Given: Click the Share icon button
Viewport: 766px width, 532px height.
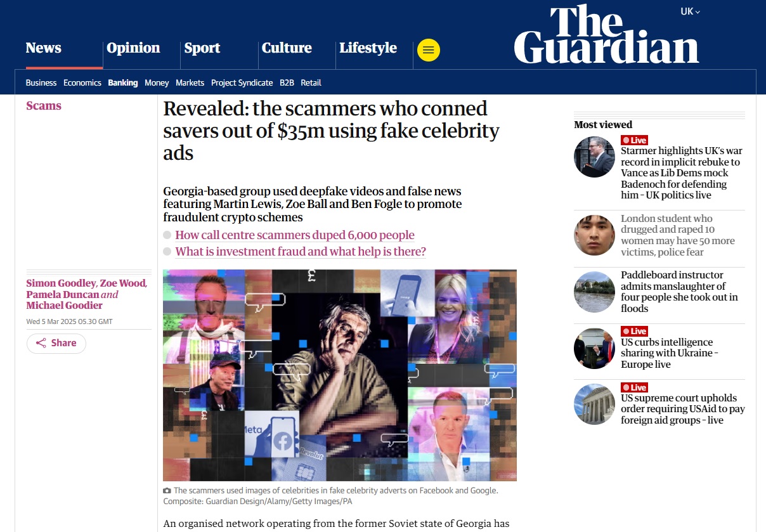Looking at the screenshot, I should [56, 343].
